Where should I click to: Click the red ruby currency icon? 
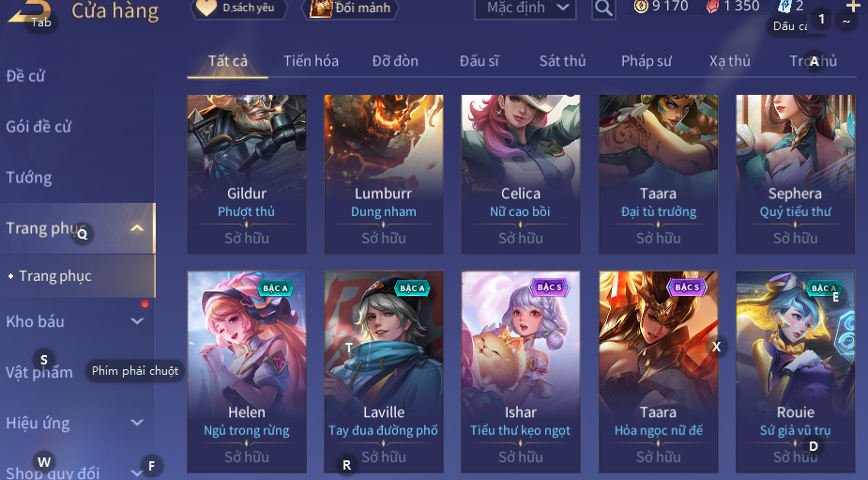pos(712,7)
